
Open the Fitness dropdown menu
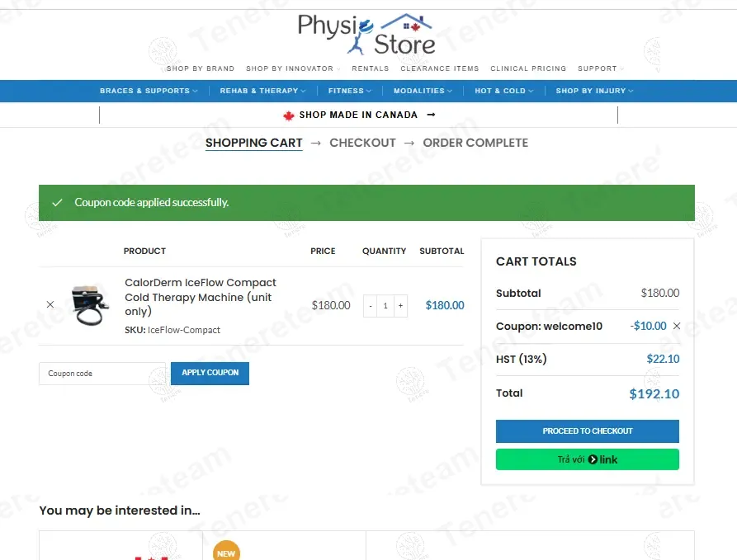[349, 91]
